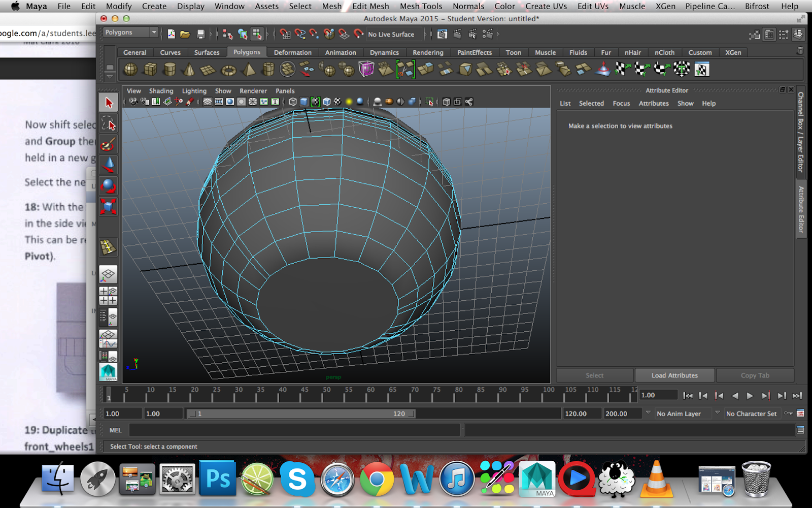This screenshot has width=812, height=508.
Task: Select the Move tool in the toolbox
Action: pos(108,164)
